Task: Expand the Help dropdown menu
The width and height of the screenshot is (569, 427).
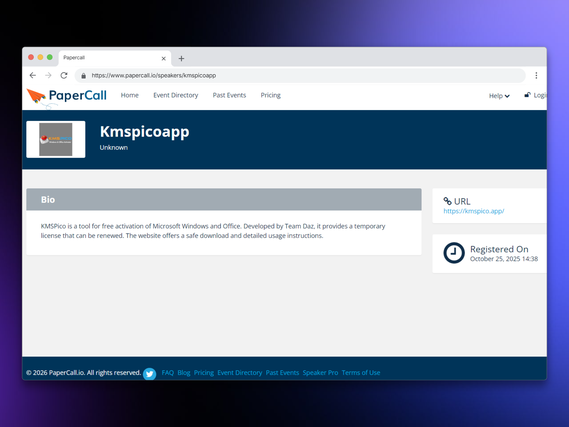Action: coord(499,96)
